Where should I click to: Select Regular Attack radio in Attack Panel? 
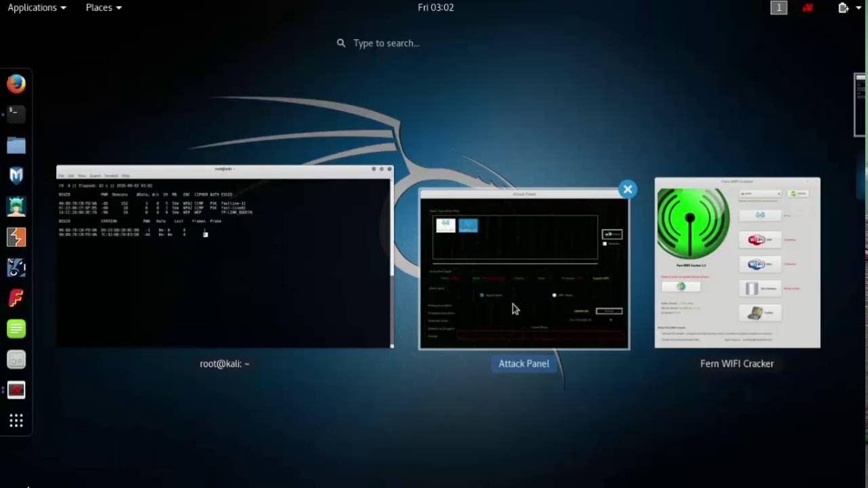(x=482, y=296)
